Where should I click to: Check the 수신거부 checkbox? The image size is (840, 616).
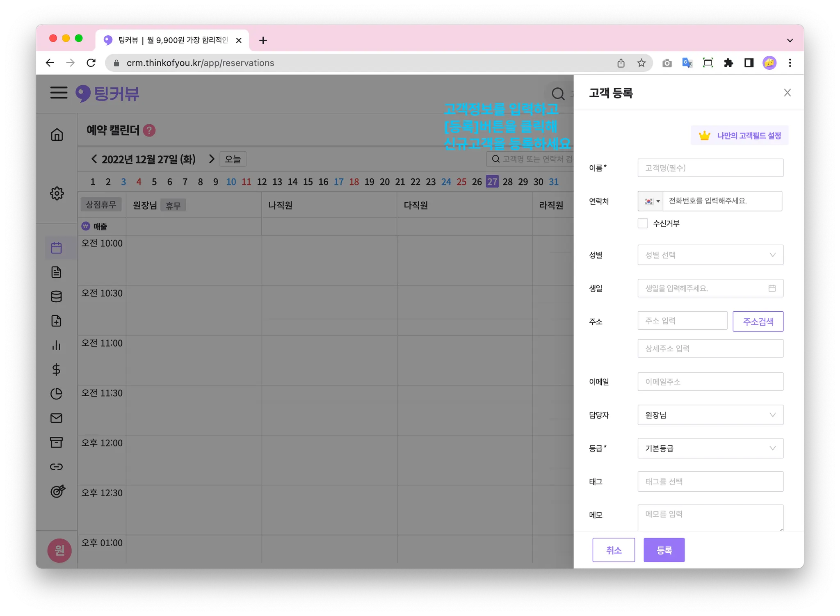(643, 223)
